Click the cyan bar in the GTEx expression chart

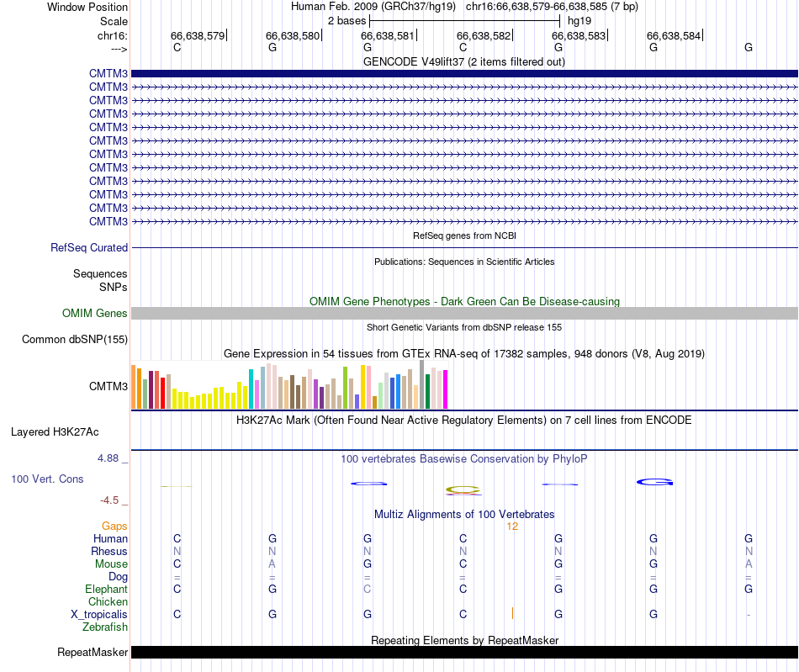[x=251, y=389]
